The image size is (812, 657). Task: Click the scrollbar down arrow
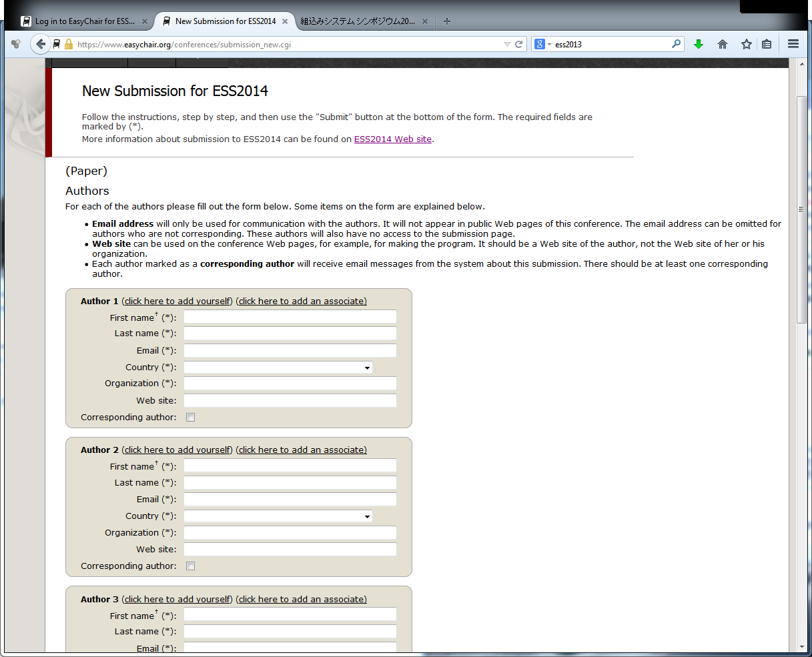point(802,646)
